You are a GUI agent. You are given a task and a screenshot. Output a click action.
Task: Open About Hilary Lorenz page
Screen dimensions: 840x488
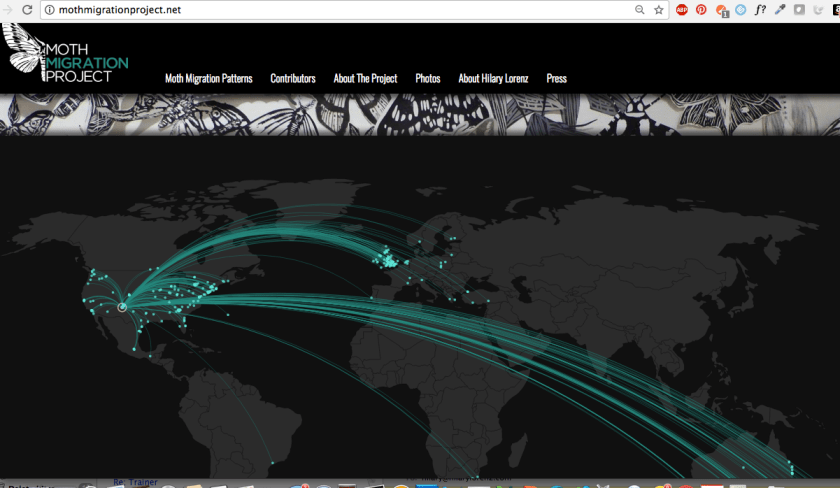[493, 78]
